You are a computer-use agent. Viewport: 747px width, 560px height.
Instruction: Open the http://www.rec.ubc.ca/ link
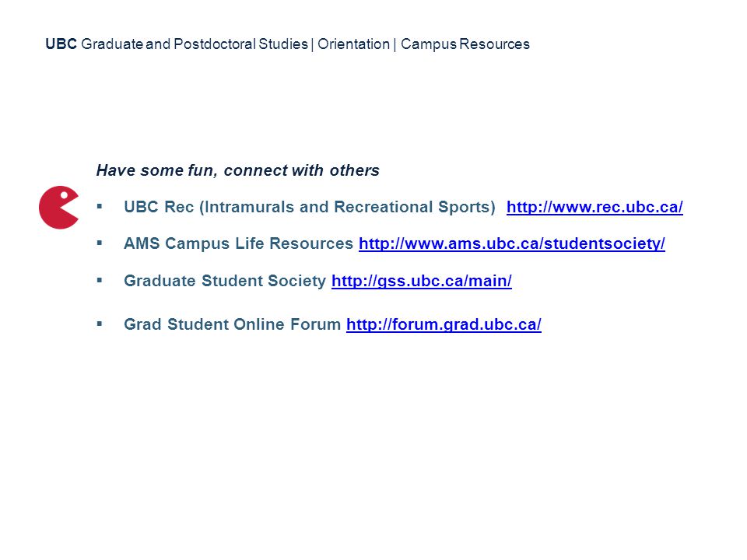coord(594,207)
